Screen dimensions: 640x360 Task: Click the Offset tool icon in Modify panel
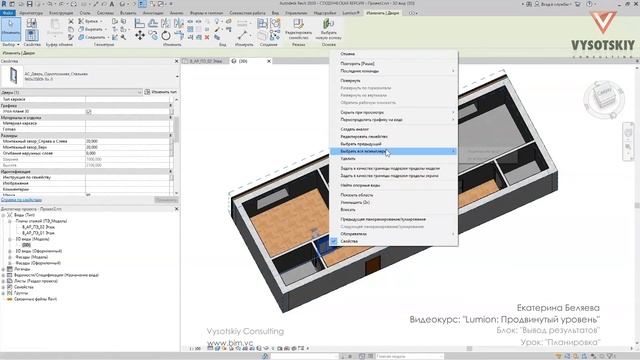[153, 24]
